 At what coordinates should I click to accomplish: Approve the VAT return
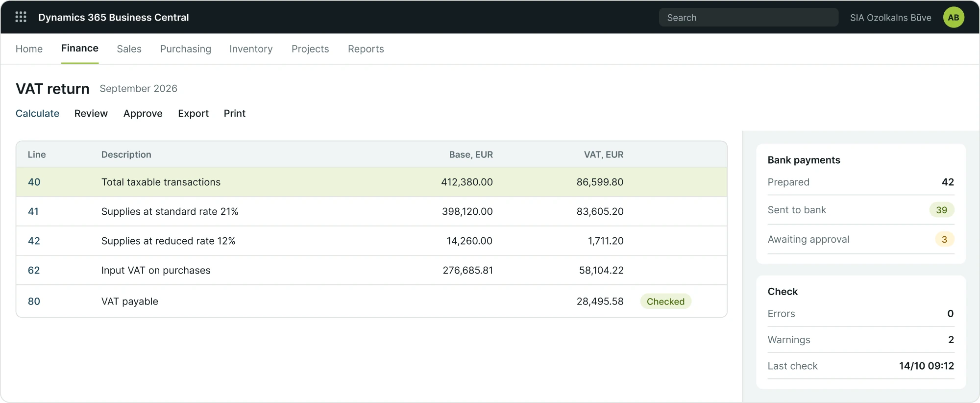(143, 113)
